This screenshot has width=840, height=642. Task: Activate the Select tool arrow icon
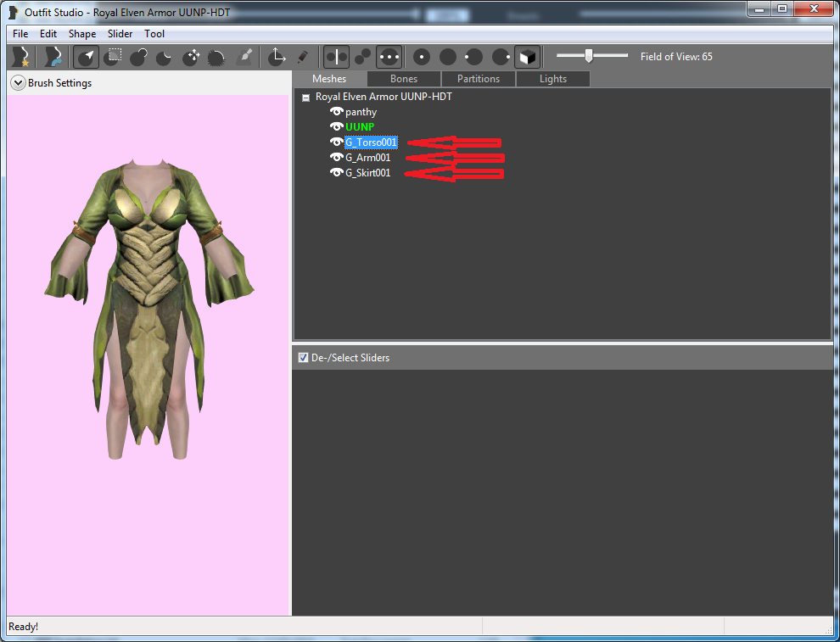pos(86,57)
